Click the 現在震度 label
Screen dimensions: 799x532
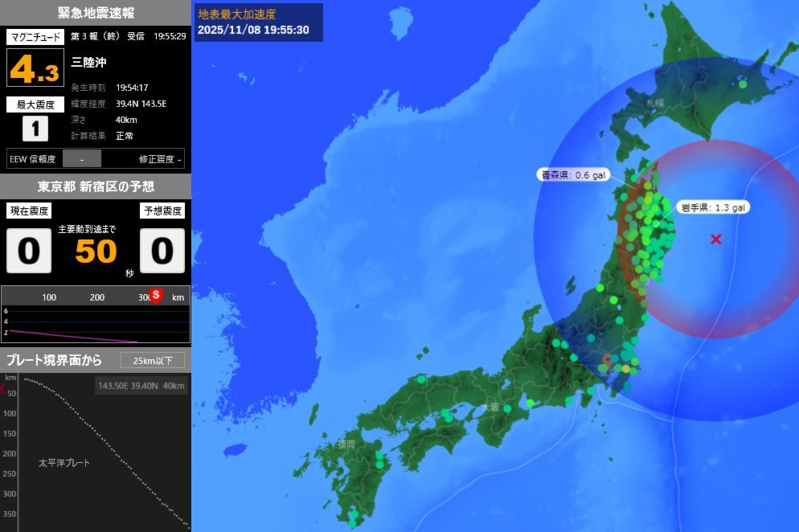29,211
